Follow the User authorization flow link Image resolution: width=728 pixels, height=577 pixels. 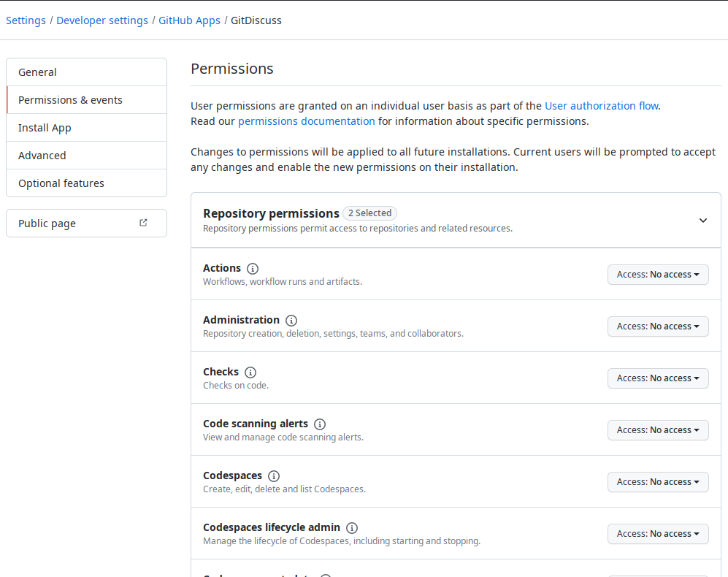tap(601, 106)
